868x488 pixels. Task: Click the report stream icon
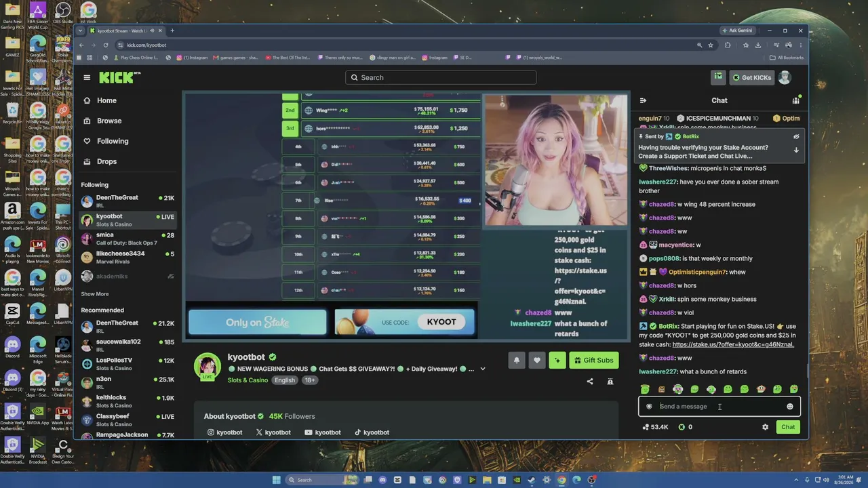coord(610,382)
